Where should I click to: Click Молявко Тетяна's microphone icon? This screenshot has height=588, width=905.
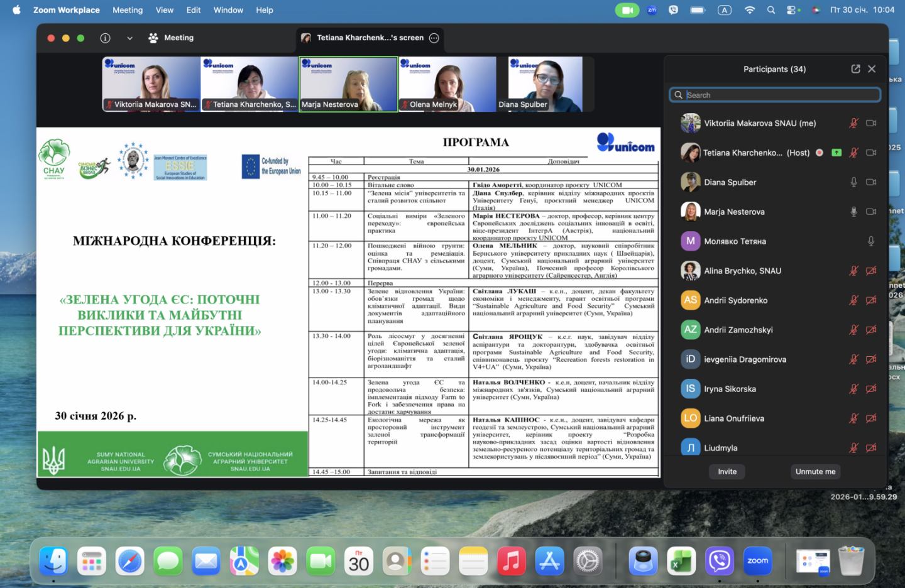tap(871, 241)
